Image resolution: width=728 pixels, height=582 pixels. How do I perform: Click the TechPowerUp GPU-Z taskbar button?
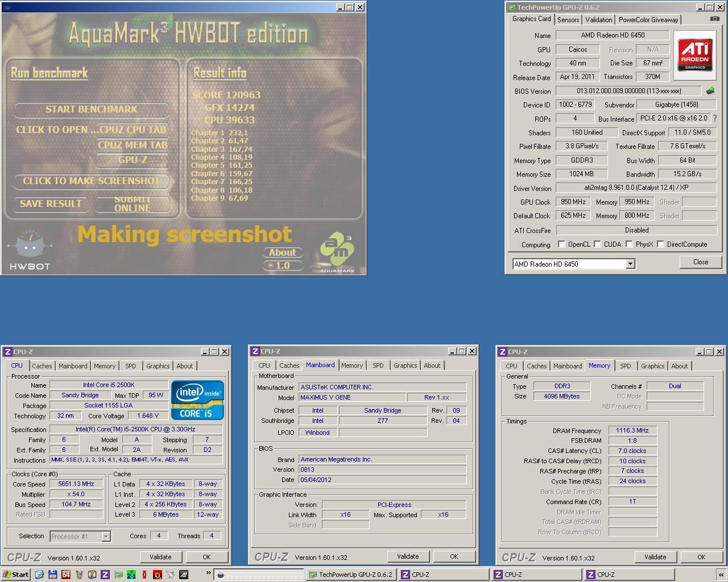pos(350,575)
